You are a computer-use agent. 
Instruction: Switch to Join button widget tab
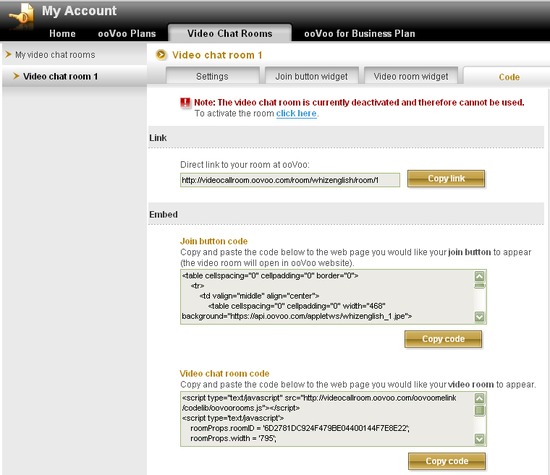coord(311,76)
